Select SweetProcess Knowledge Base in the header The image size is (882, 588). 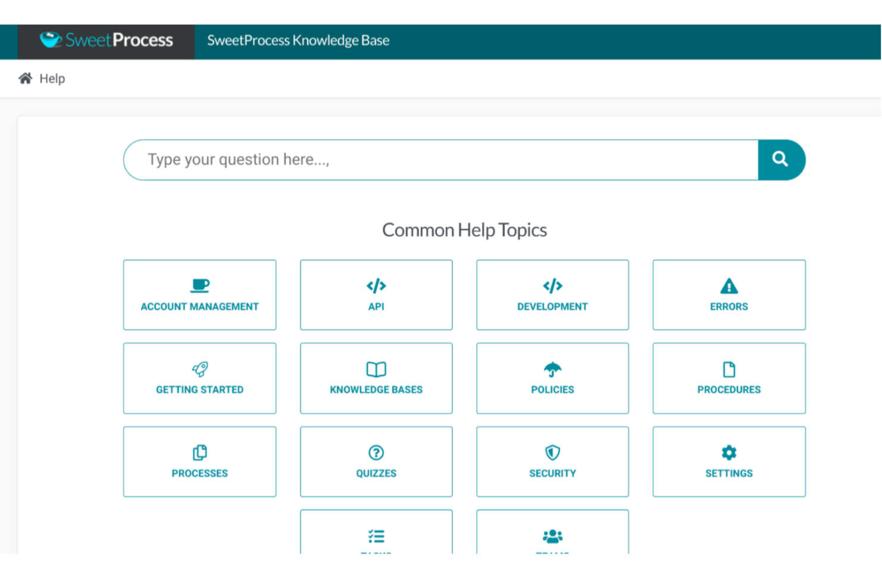click(x=298, y=40)
